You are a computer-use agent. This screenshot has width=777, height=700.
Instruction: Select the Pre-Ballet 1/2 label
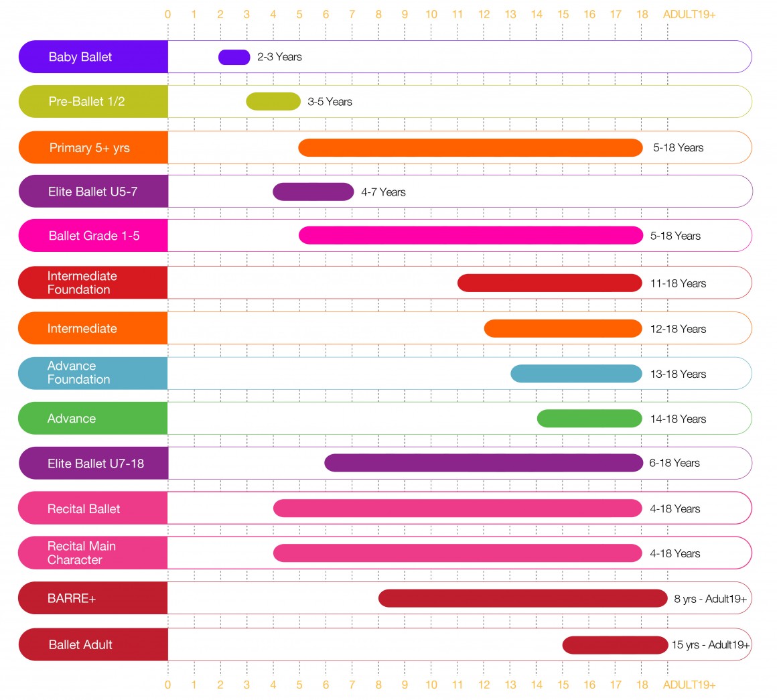(x=86, y=102)
